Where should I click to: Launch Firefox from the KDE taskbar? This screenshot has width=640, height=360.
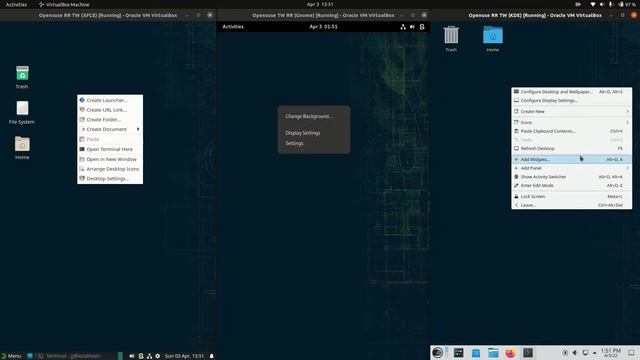tap(510, 353)
